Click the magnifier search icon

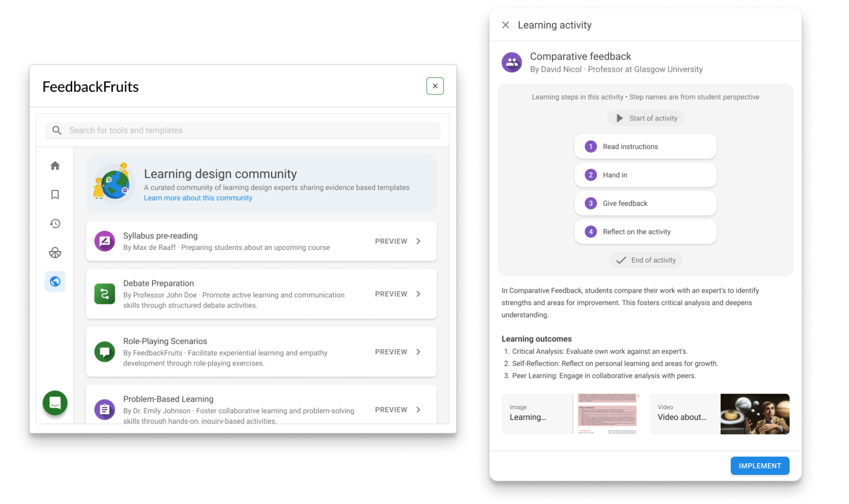(57, 130)
